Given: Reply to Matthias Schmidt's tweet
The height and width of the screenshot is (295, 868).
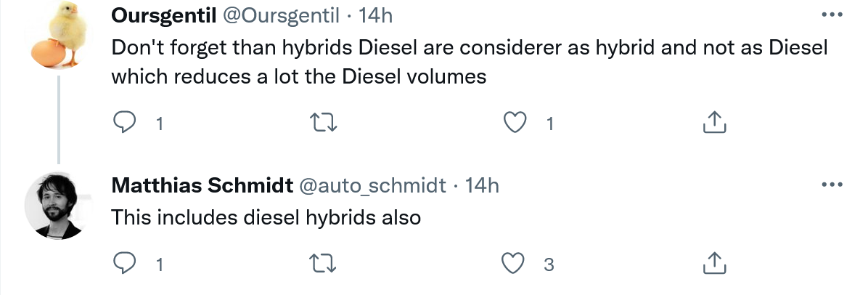Looking at the screenshot, I should click(x=126, y=262).
